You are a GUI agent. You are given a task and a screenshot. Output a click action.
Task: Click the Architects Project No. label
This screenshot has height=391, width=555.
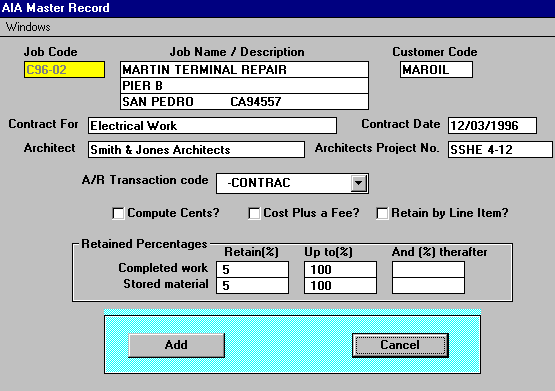(x=377, y=148)
